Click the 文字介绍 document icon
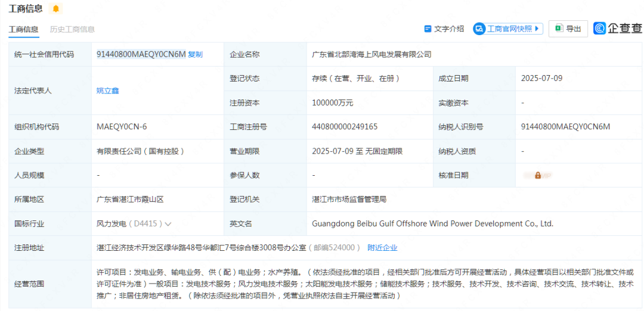Screen dimensions: 644x311 [428, 29]
